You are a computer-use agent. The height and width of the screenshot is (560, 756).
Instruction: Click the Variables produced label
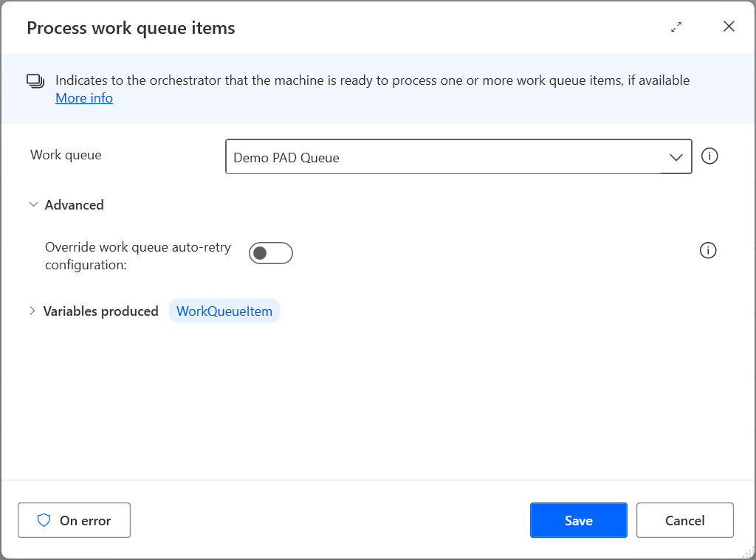point(101,311)
